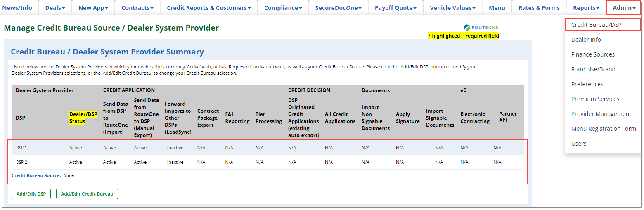Click Credit Bureau / Dealer System Provider Summary heading

[x=107, y=52]
